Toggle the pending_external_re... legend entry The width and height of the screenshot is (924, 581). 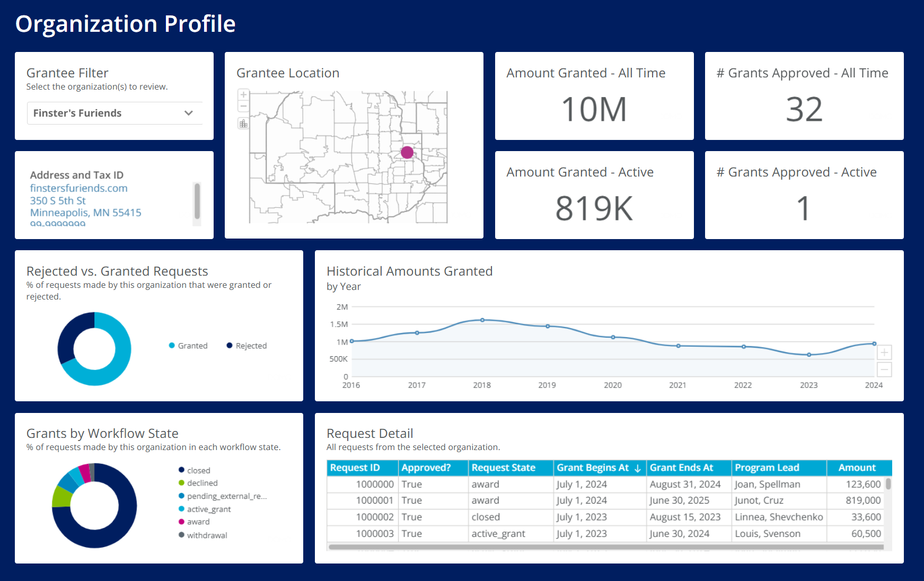pyautogui.click(x=223, y=496)
